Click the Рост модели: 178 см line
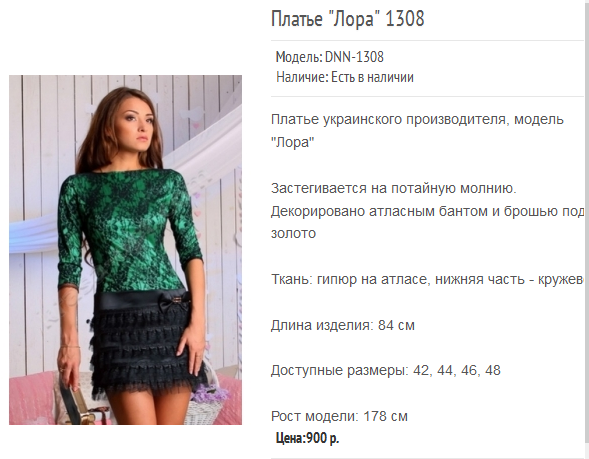Image resolution: width=589 pixels, height=459 pixels. (339, 417)
